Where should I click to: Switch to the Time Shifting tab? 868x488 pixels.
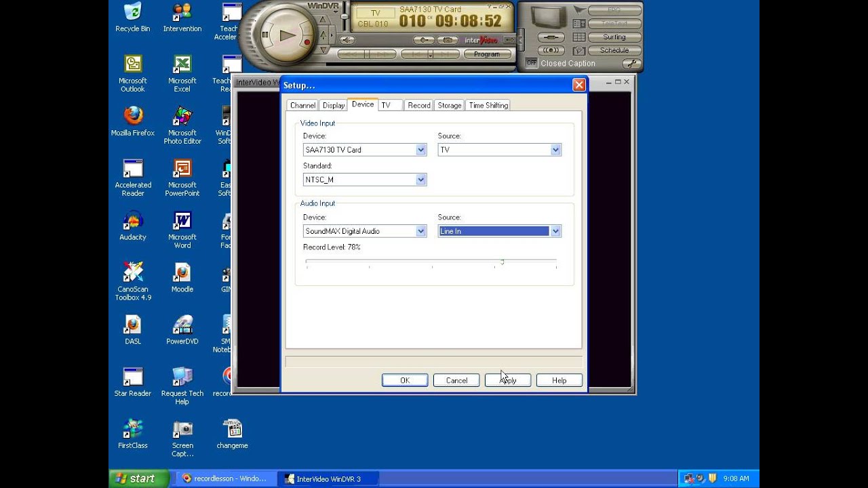pos(488,105)
